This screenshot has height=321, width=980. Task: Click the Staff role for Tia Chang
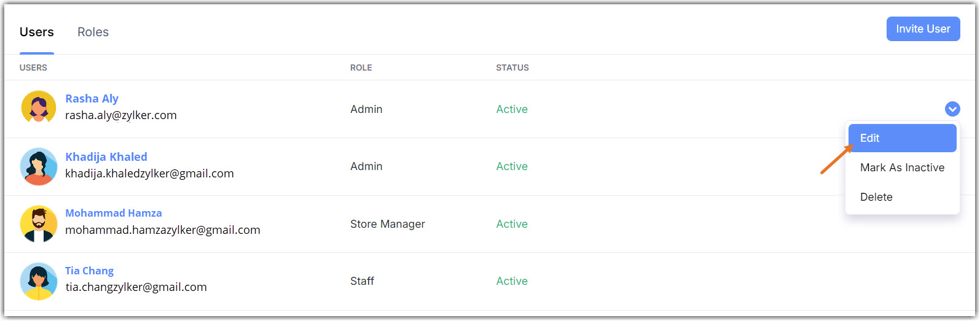click(x=362, y=281)
